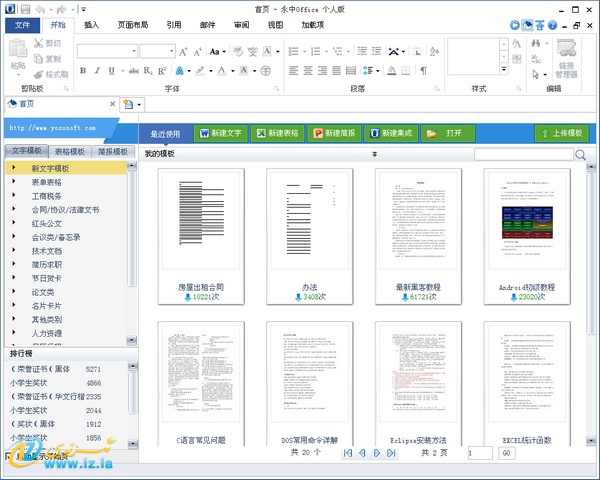Go to next page of templates
Screen dimensions: 600x480
377,453
